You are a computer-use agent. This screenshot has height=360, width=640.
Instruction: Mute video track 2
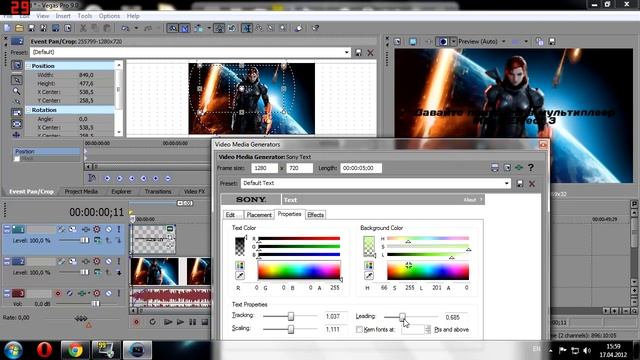tap(109, 261)
